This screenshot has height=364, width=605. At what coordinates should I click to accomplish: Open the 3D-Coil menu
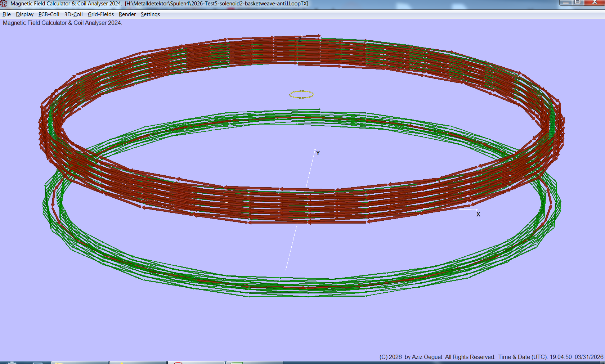[x=73, y=14]
